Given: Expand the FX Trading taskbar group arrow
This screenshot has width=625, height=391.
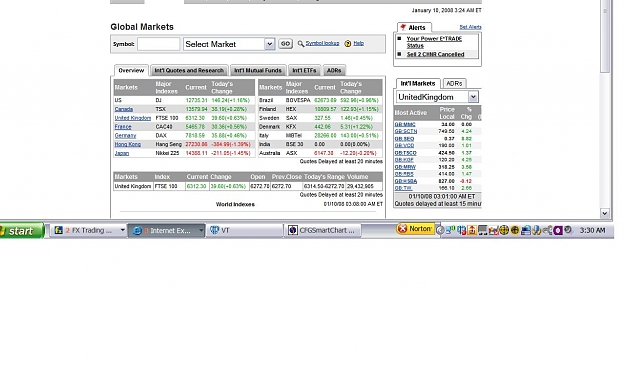Looking at the screenshot, I should pyautogui.click(x=122, y=230).
